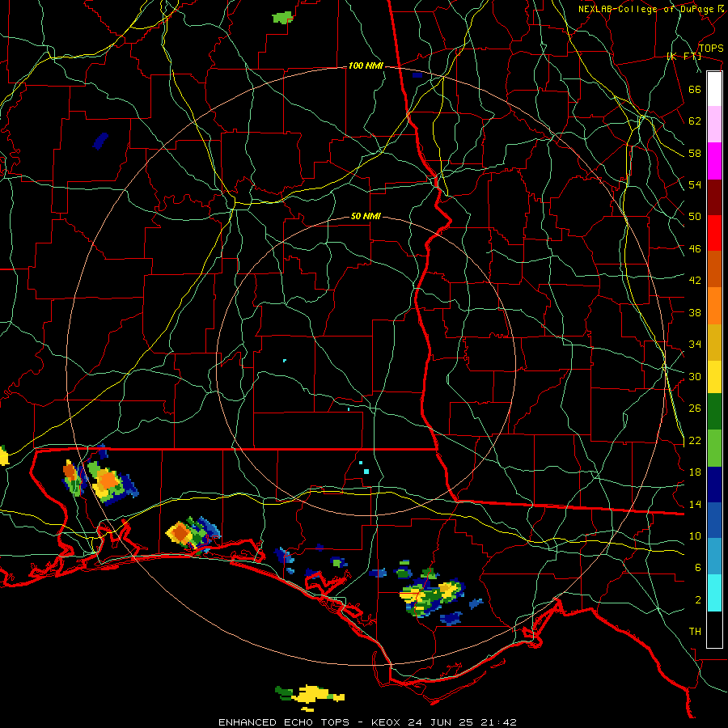The image size is (728, 728).
Task: Click the legend value "62"
Action: pyautogui.click(x=695, y=121)
